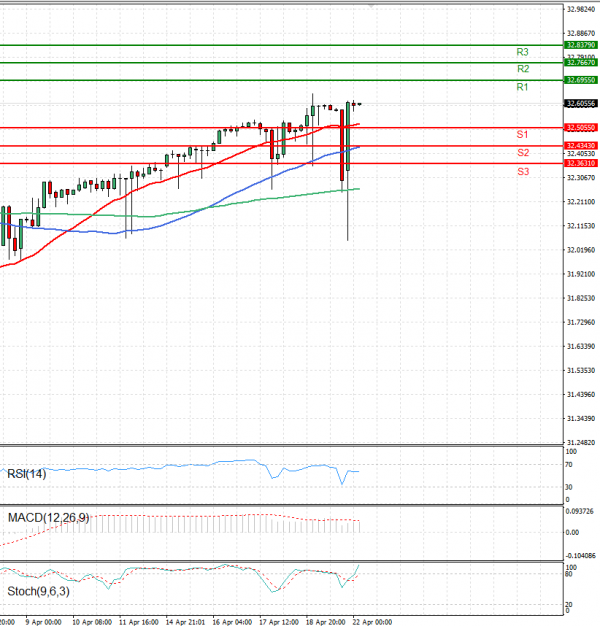Click the 10 Apr 08:00 time label
The image size is (600, 626).
point(92,622)
